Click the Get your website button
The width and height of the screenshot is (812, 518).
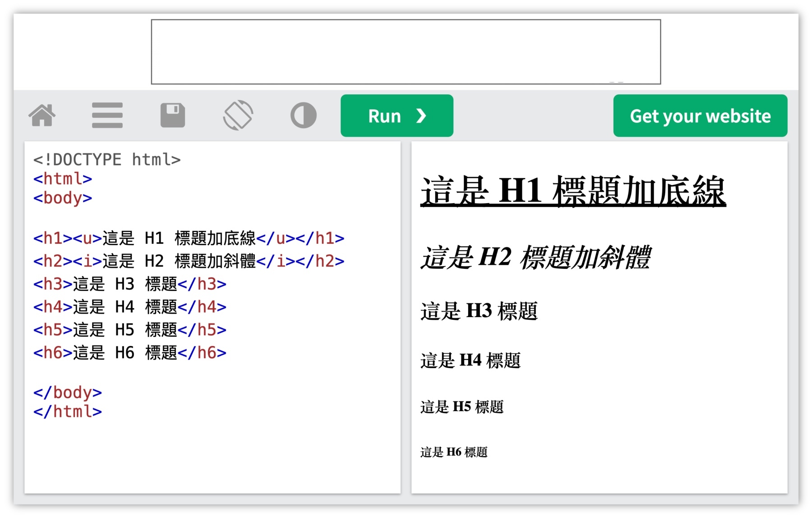click(x=700, y=115)
